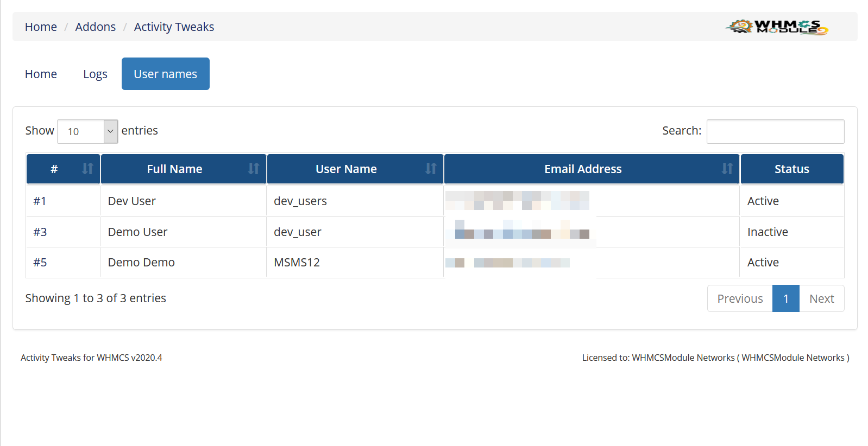Click username dev_users cell
This screenshot has height=446, width=868.
click(x=355, y=201)
